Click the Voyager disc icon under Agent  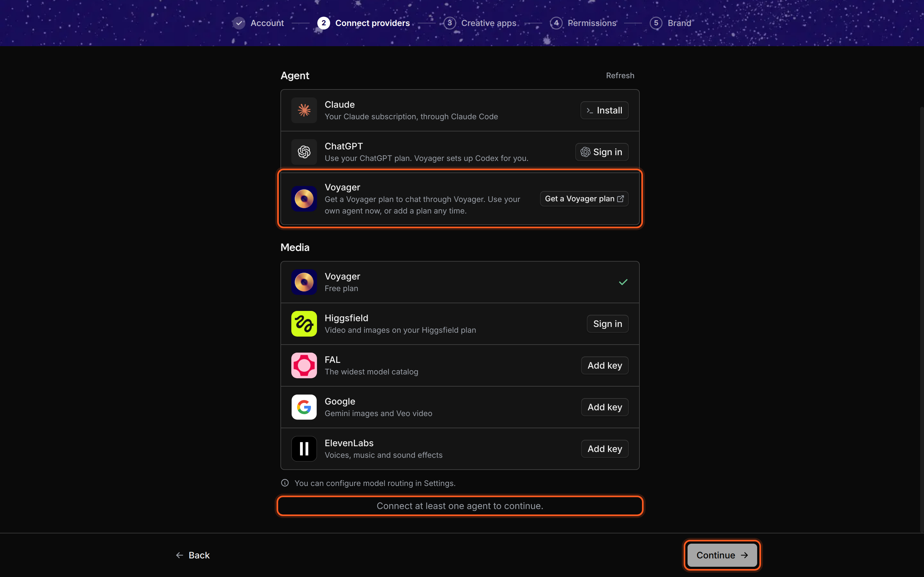click(304, 199)
